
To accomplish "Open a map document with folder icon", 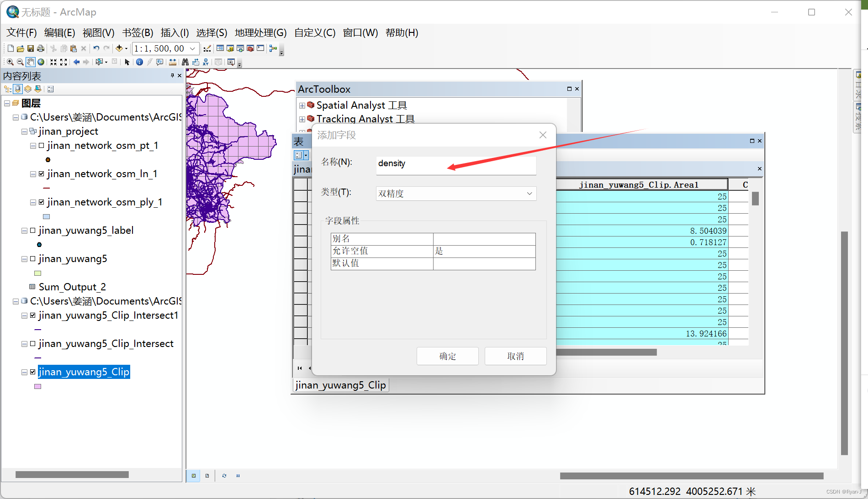I will pos(21,48).
